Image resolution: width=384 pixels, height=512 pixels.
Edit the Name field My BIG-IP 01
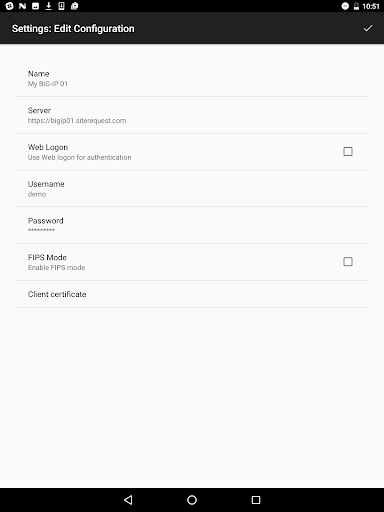(192, 78)
